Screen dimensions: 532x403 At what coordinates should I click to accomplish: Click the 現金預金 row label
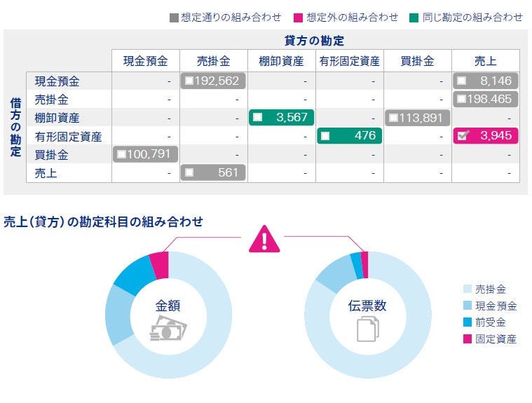coord(57,81)
